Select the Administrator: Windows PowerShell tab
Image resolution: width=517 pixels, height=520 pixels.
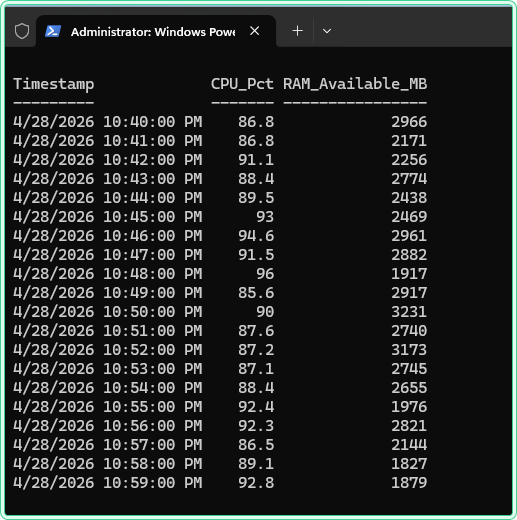click(x=156, y=31)
